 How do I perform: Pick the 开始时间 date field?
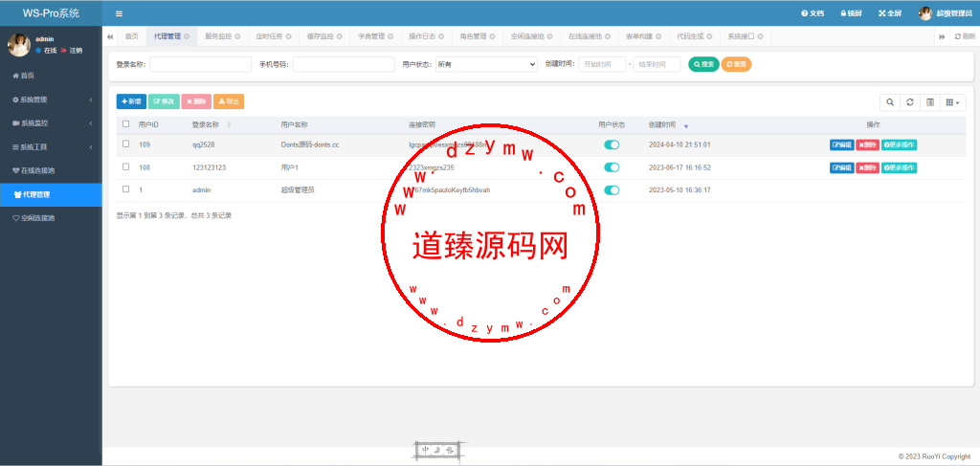[602, 64]
